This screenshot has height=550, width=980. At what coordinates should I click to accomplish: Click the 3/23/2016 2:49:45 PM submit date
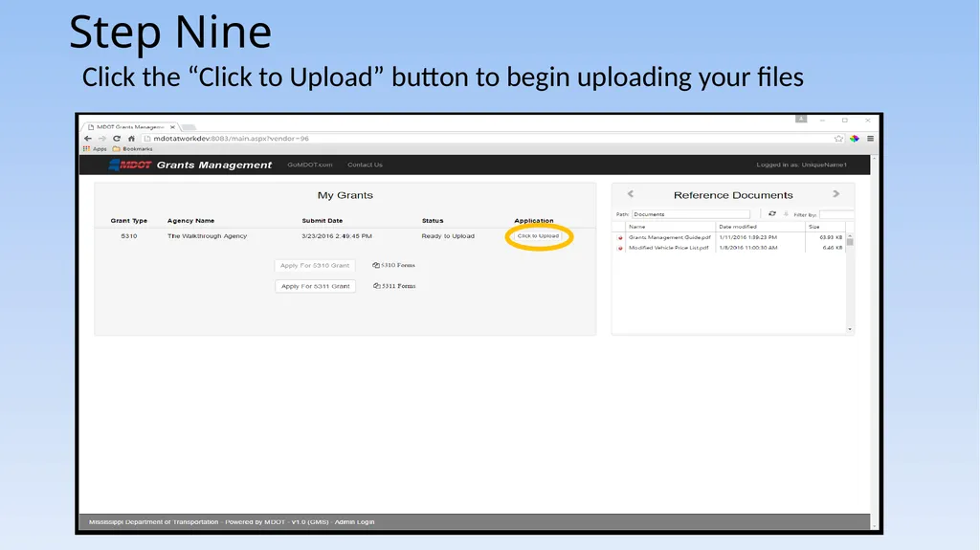pos(336,236)
